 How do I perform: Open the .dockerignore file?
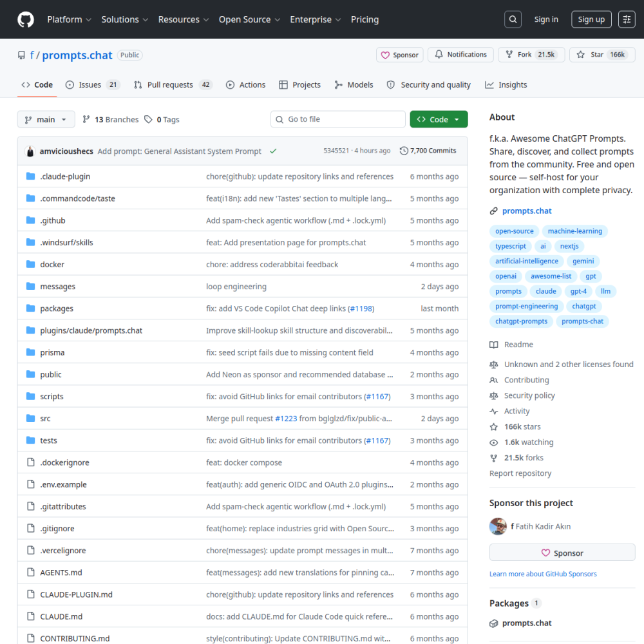[x=64, y=462]
